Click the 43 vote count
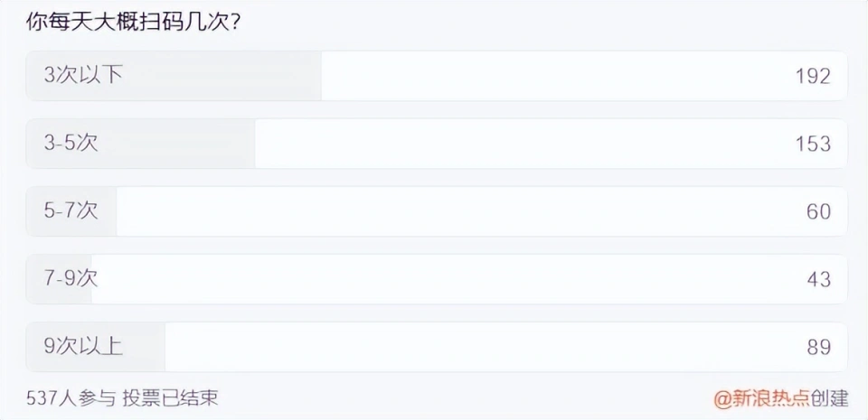 click(818, 280)
